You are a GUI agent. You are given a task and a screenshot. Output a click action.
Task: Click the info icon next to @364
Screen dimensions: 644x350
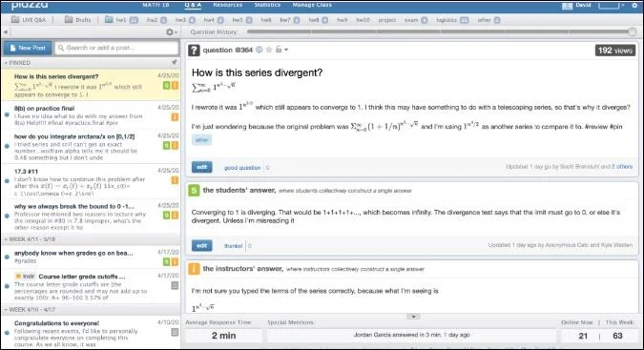(x=260, y=50)
